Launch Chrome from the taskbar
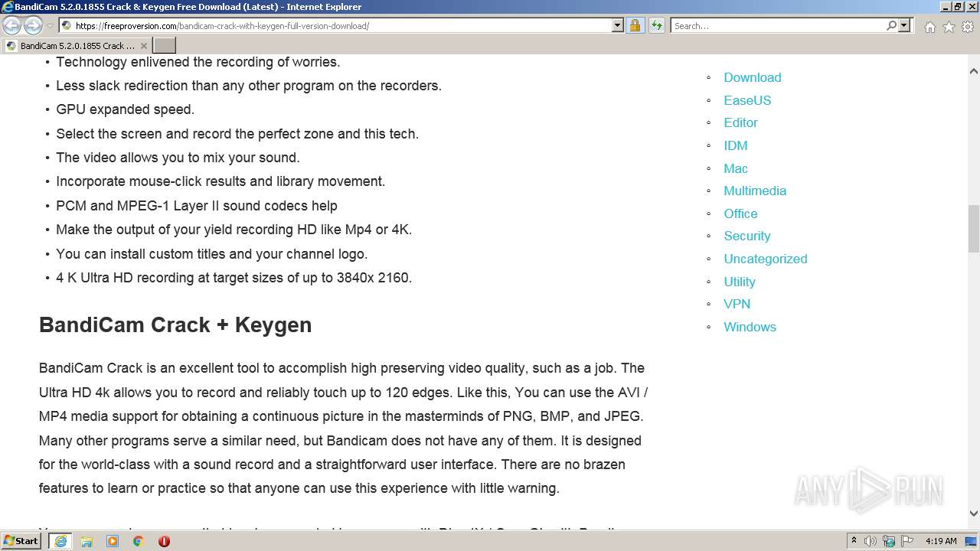Viewport: 980px width, 551px height. (x=138, y=541)
